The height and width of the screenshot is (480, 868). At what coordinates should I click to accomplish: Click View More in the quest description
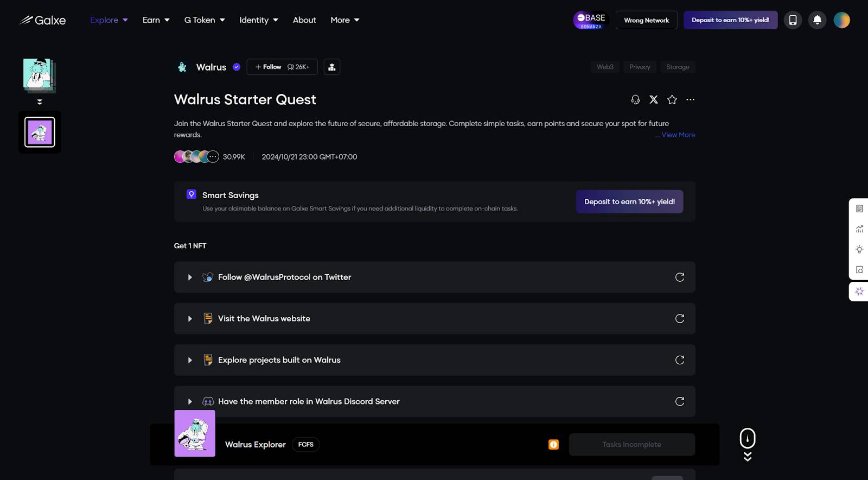point(678,135)
